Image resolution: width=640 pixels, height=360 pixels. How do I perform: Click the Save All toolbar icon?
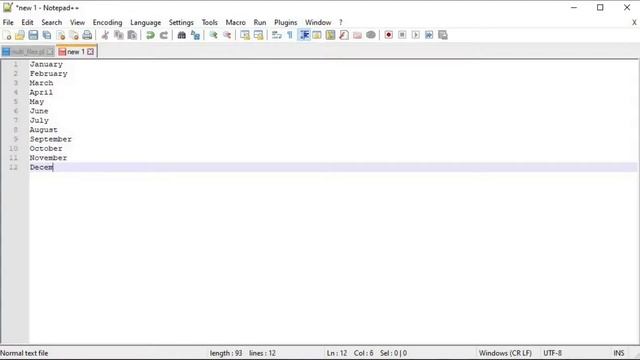pyautogui.click(x=47, y=35)
